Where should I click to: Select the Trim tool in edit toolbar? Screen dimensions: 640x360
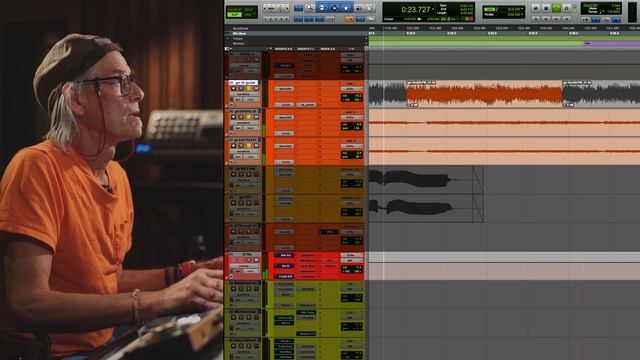pos(322,8)
